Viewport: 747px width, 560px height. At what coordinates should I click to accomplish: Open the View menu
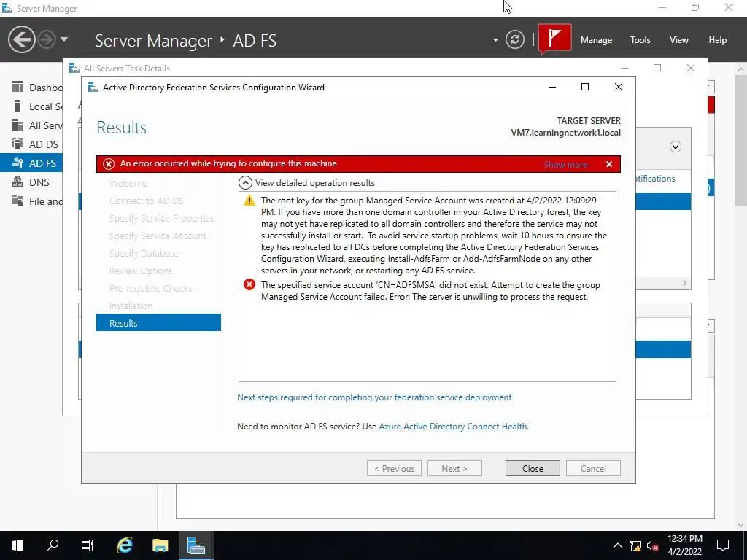[x=678, y=40]
